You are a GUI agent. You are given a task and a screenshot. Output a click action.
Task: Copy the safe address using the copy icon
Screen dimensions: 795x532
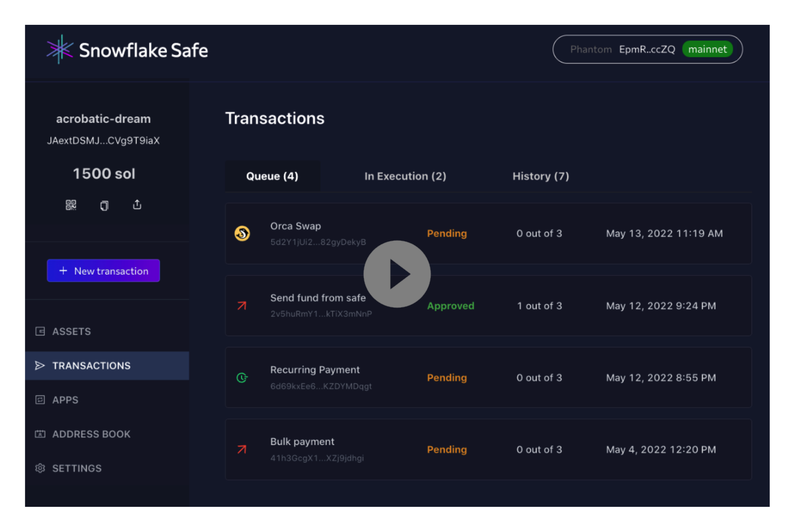pyautogui.click(x=104, y=205)
